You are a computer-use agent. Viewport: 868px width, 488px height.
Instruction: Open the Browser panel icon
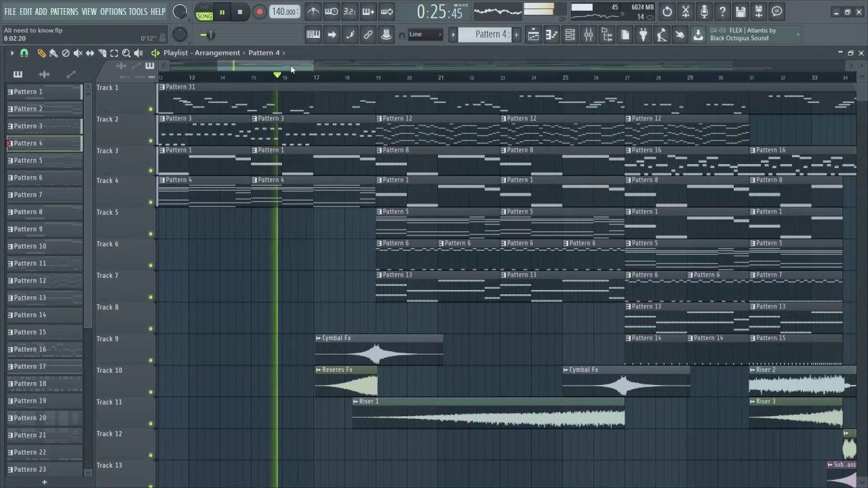tap(607, 35)
